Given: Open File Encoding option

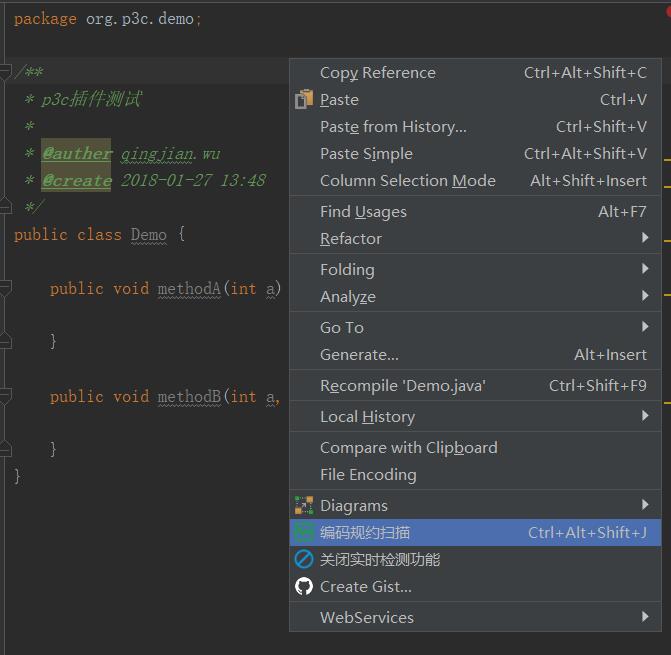Looking at the screenshot, I should tap(475, 475).
